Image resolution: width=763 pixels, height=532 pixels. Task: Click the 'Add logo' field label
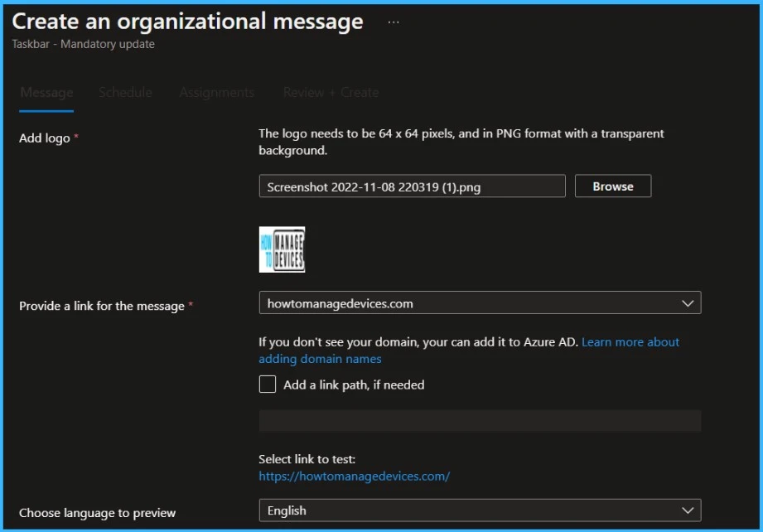[45, 138]
